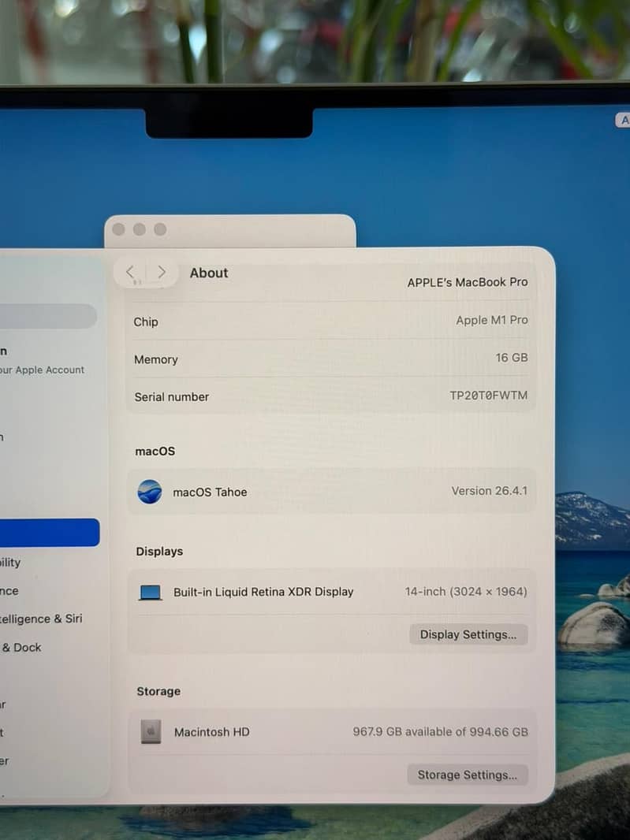Viewport: 630px width, 840px height.
Task: Click 'Version 26.4.1' text
Action: tap(489, 491)
